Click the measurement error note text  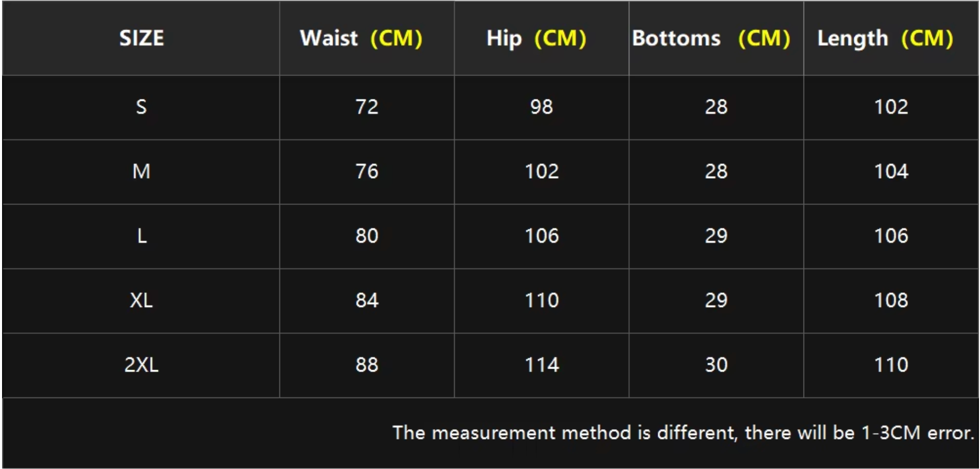coord(683,433)
